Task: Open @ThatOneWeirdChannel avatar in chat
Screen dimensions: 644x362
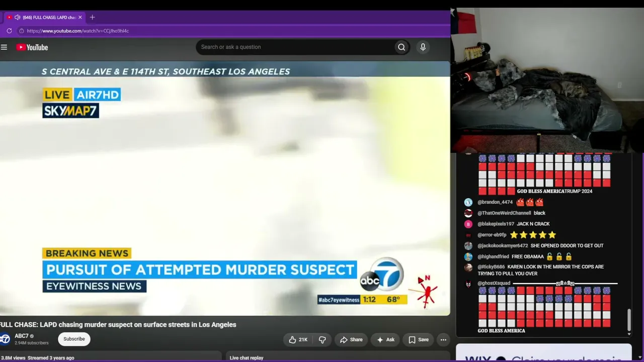Action: 468,213
